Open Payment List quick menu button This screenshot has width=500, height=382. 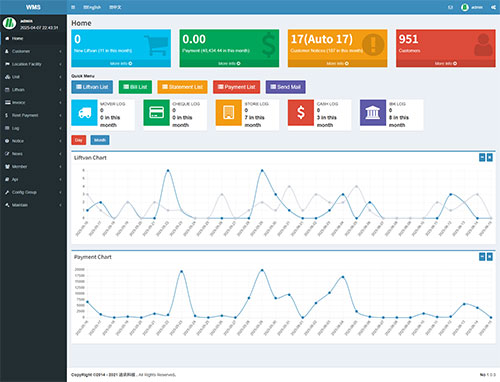tap(237, 87)
